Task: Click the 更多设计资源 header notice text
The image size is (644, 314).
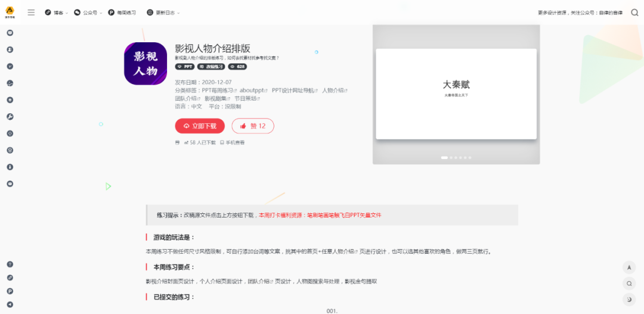Action: point(580,13)
